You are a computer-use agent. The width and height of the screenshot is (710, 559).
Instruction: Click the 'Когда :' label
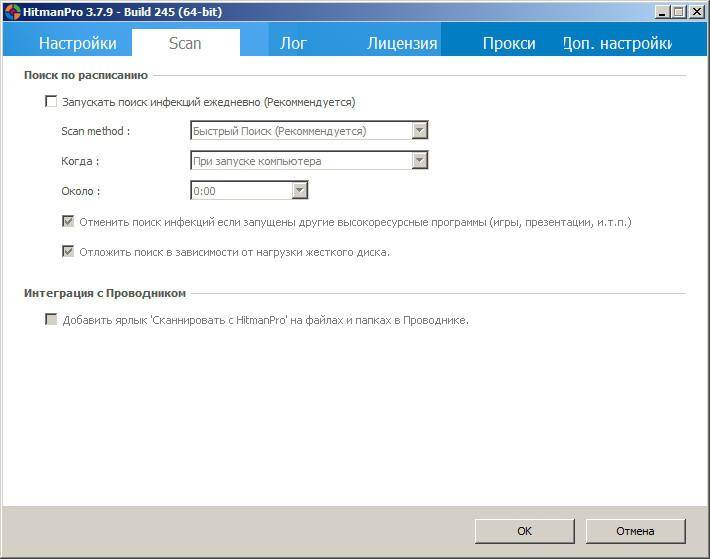pos(80,161)
